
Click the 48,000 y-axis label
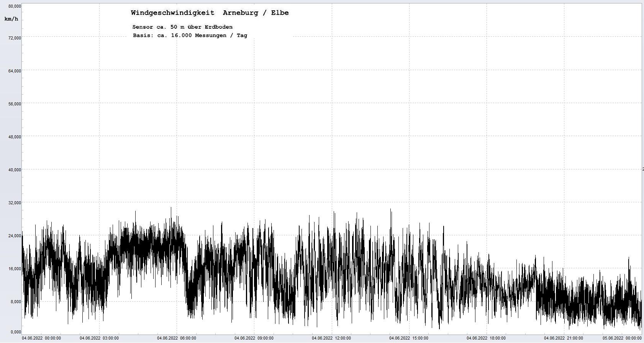[15, 136]
